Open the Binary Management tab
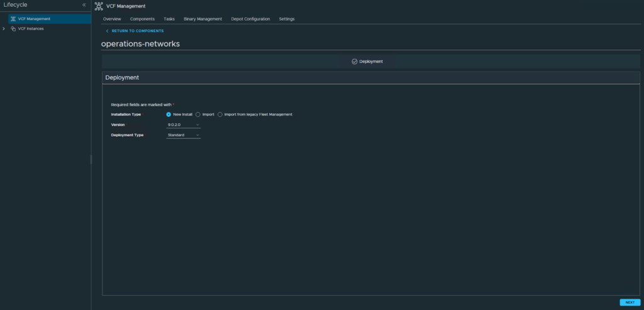This screenshot has width=644, height=310. (x=203, y=19)
